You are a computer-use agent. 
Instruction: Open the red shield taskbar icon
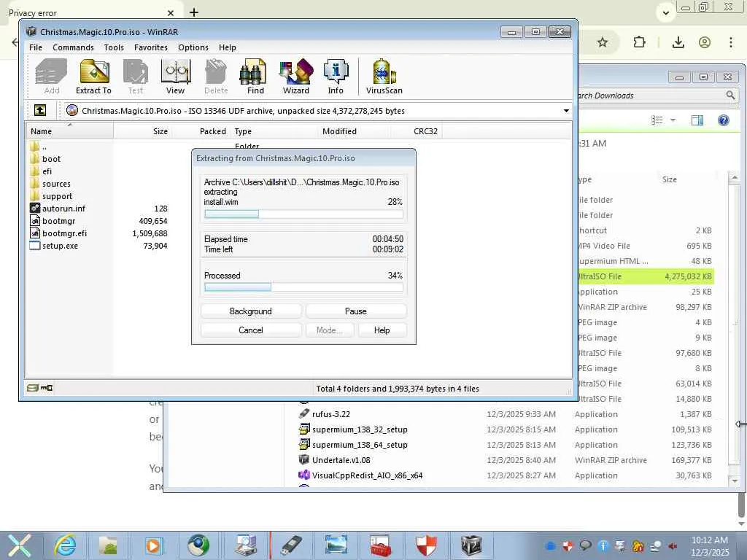pyautogui.click(x=426, y=545)
